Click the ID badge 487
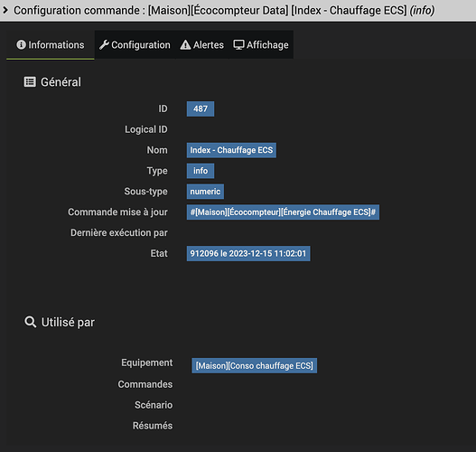Image resolution: width=476 pixels, height=452 pixels. 201,108
